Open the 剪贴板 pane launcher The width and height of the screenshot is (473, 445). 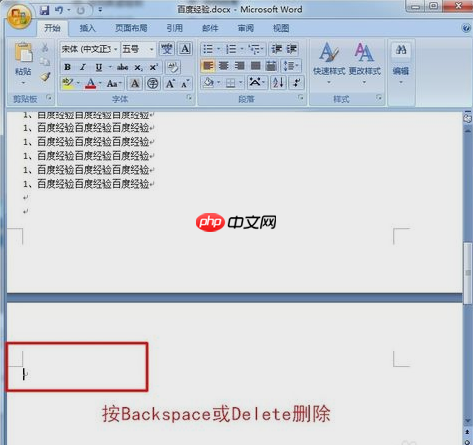tap(49, 98)
